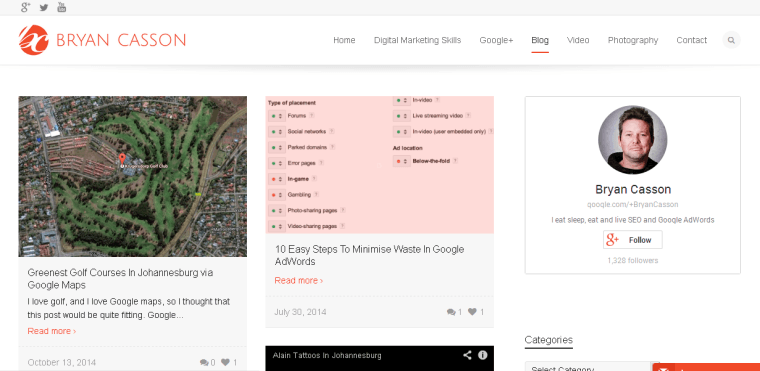The image size is (760, 371).
Task: Open the AdWords placement settings thumbnail
Action: pos(380,164)
